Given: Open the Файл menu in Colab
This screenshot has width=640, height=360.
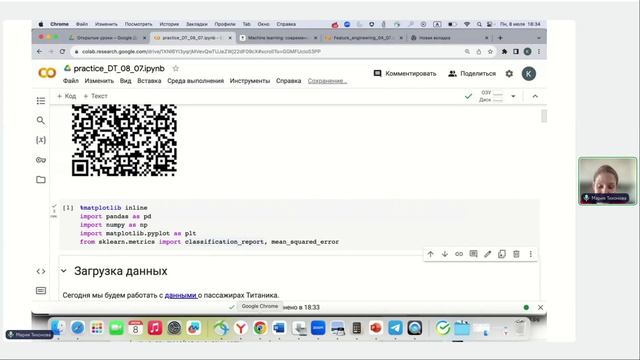Looking at the screenshot, I should click(x=71, y=81).
